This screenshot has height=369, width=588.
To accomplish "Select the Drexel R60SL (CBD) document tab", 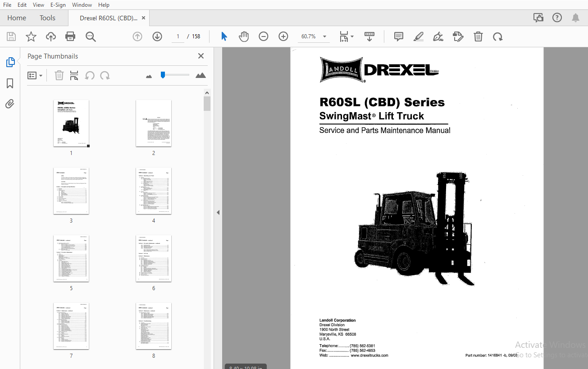I will coord(109,18).
